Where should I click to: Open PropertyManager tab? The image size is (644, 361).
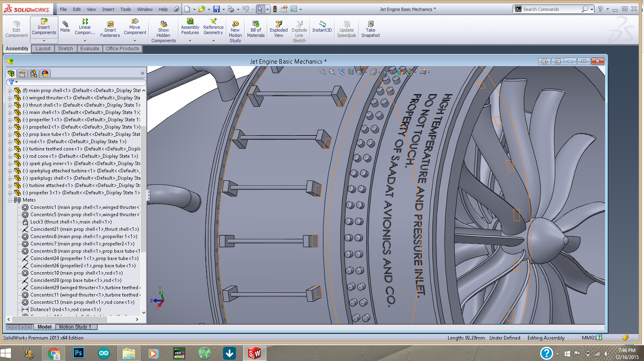point(22,73)
